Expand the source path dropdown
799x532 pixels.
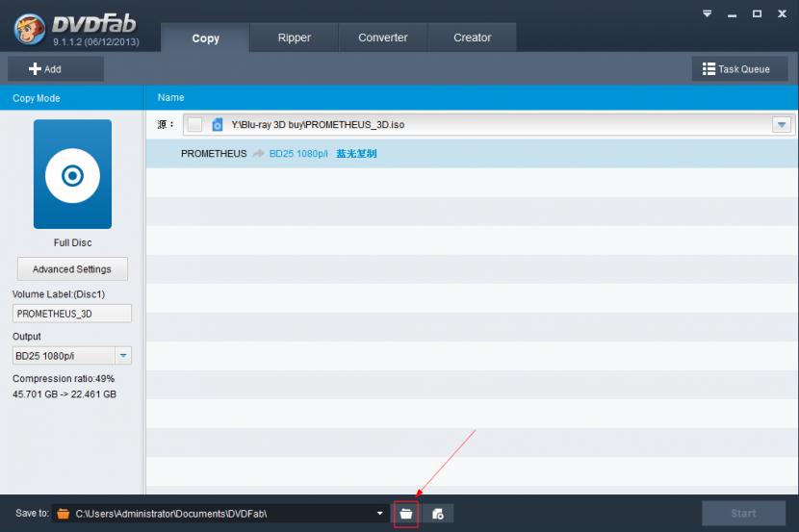pos(781,125)
